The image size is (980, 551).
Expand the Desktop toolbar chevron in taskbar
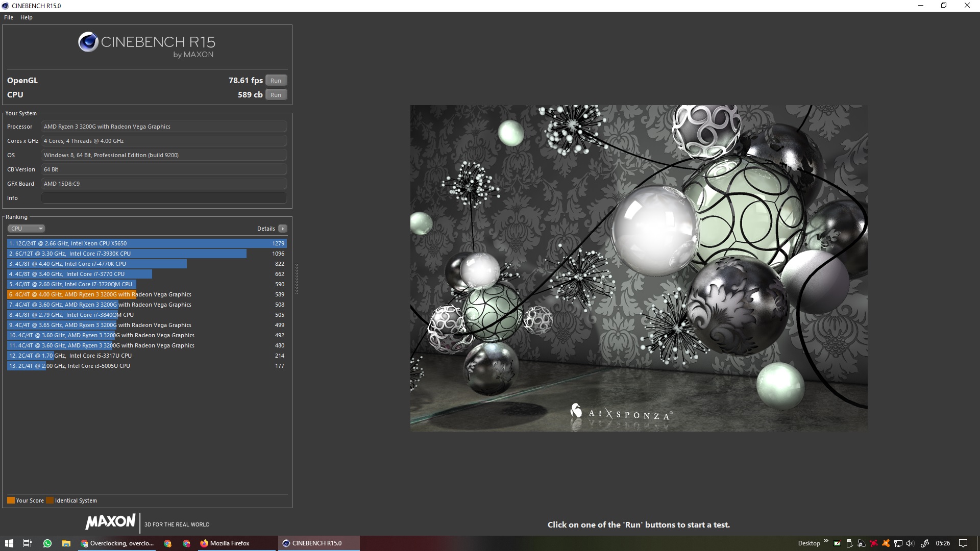coord(826,541)
